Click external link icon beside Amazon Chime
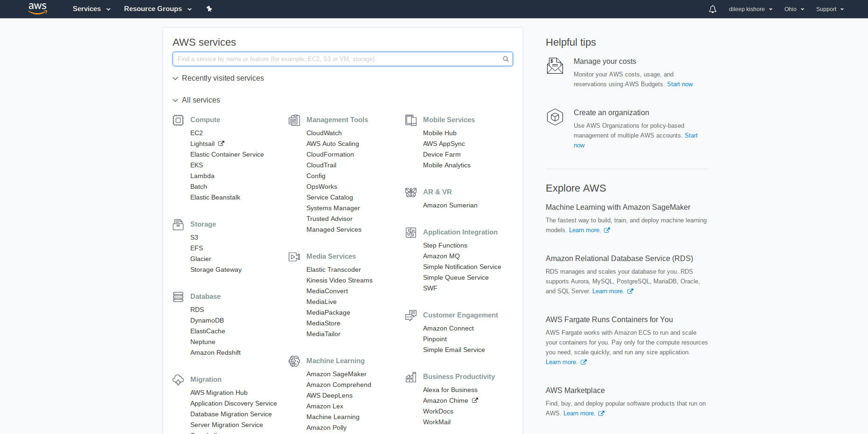Viewport: 868px width, 434px height. 475,400
